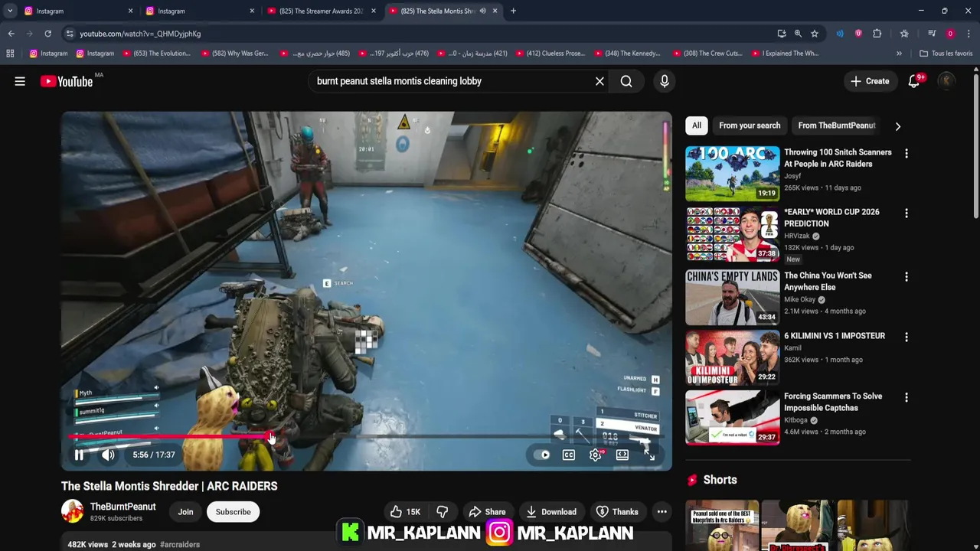Open media controls music-note icon
Screen dimensions: 980x551
tap(932, 34)
